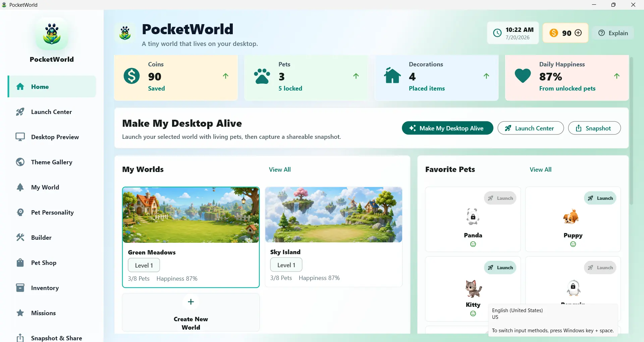Click the main page vertical scrollbar
The height and width of the screenshot is (342, 644).
click(631, 131)
